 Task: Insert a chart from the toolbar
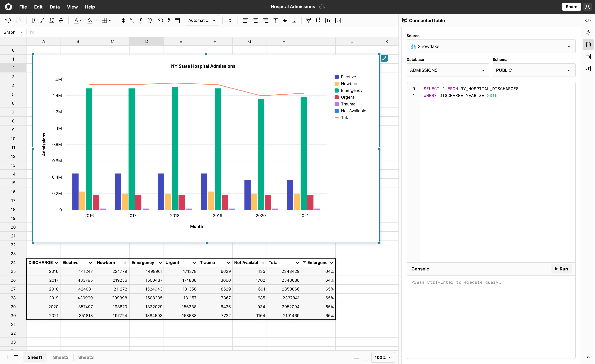pyautogui.click(x=328, y=20)
